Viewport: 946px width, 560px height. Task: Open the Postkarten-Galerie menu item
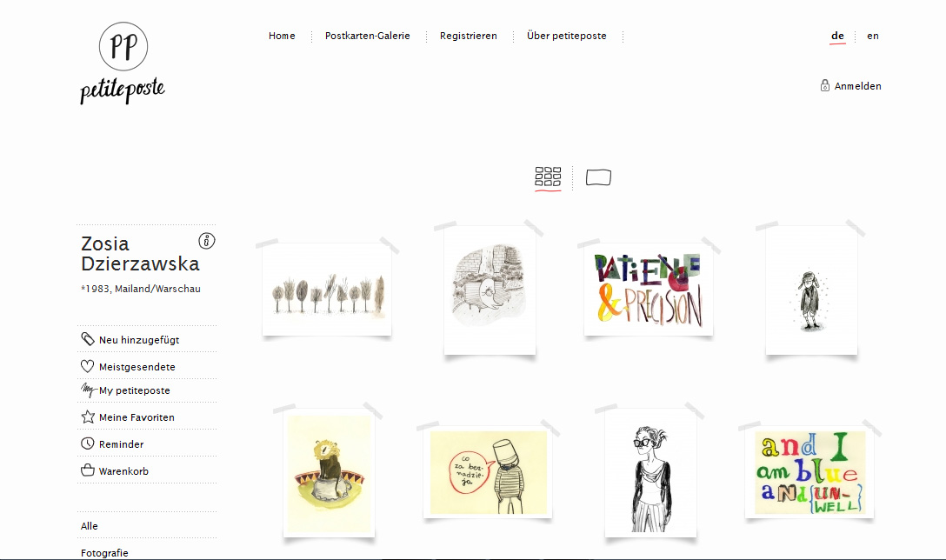pyautogui.click(x=368, y=36)
